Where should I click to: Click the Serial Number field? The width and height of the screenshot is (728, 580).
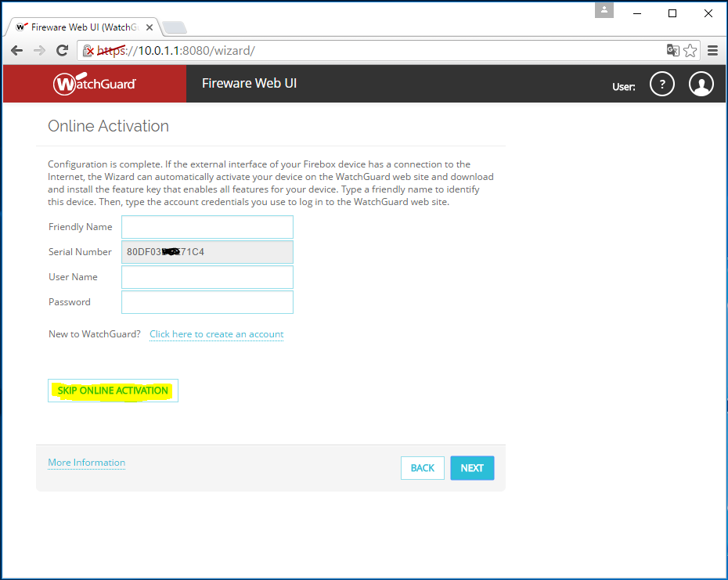207,252
